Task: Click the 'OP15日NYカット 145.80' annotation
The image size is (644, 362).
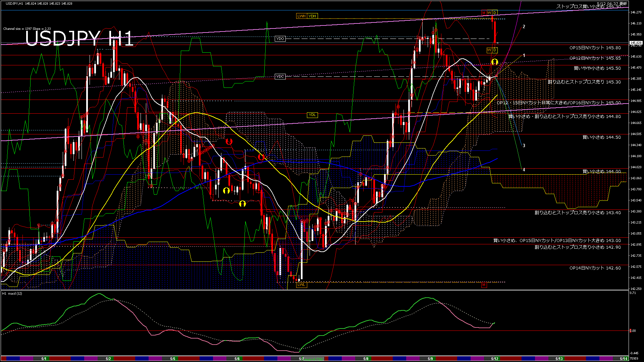Action: point(595,48)
